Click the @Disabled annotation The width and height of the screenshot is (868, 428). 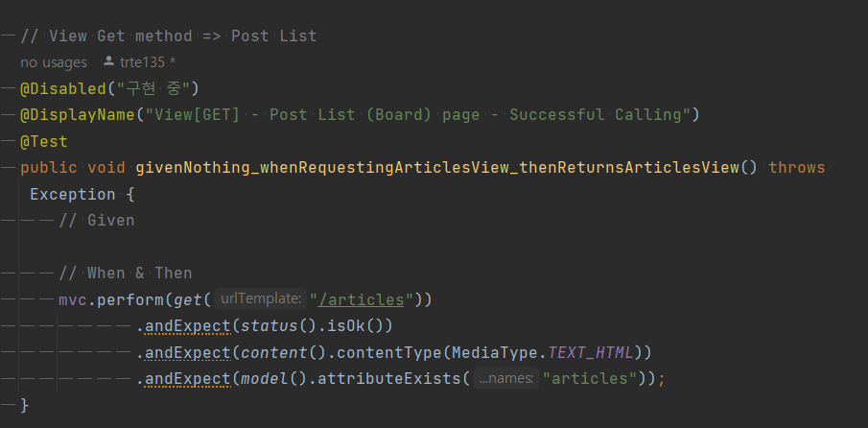62,88
